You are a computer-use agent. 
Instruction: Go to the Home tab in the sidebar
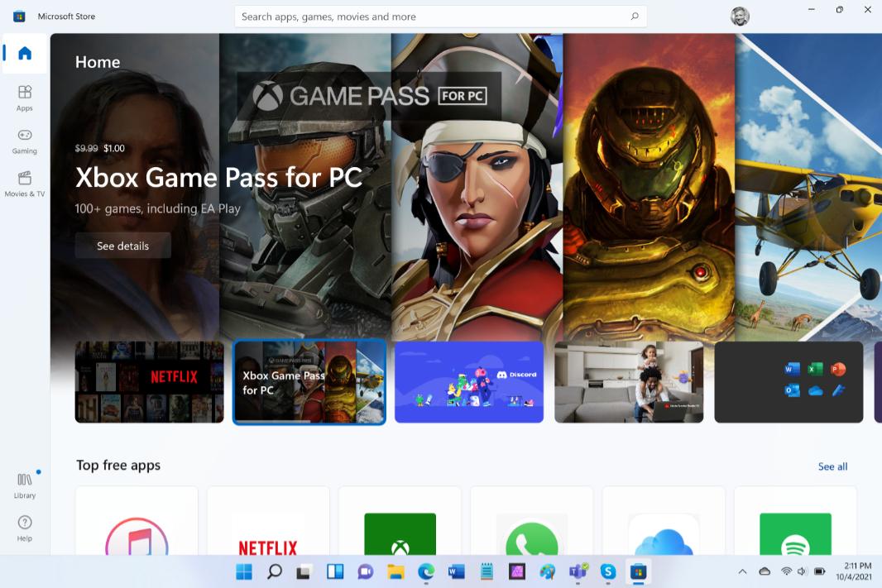click(24, 53)
